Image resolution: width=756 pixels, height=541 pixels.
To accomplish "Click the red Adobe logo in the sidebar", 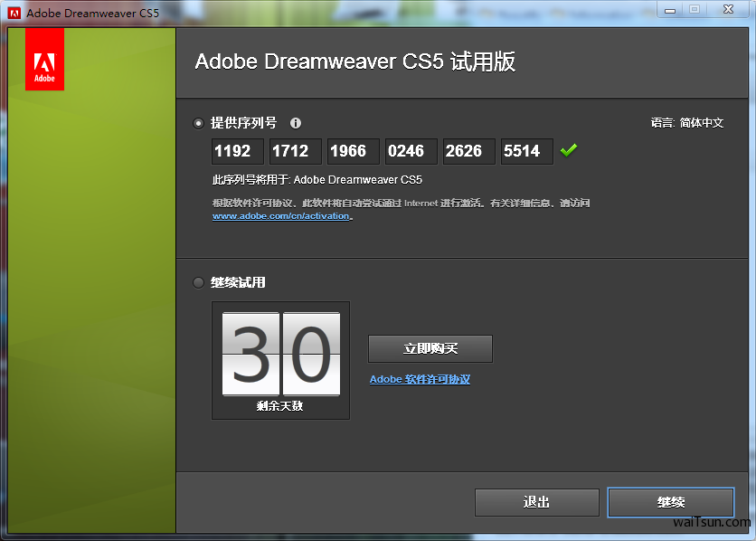I will [x=45, y=60].
